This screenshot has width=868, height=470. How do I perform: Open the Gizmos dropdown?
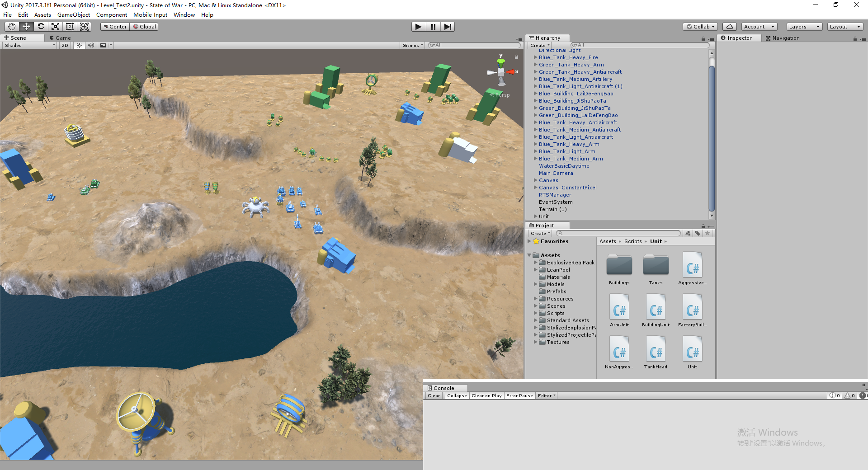[x=412, y=45]
